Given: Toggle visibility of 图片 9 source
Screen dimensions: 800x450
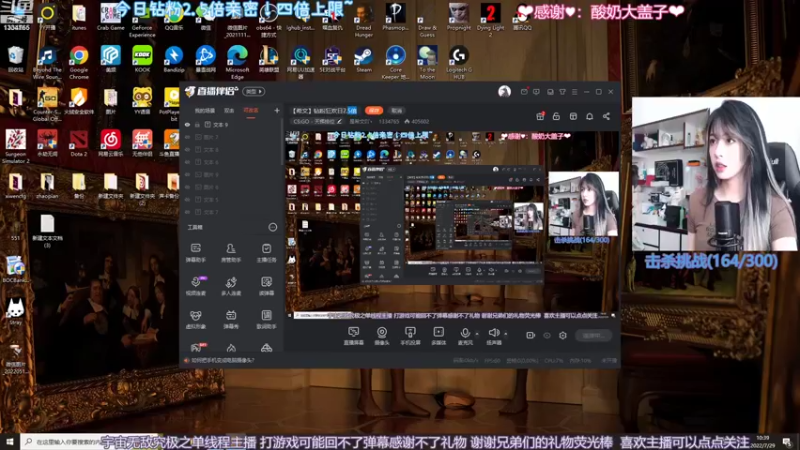Looking at the screenshot, I should [187, 174].
